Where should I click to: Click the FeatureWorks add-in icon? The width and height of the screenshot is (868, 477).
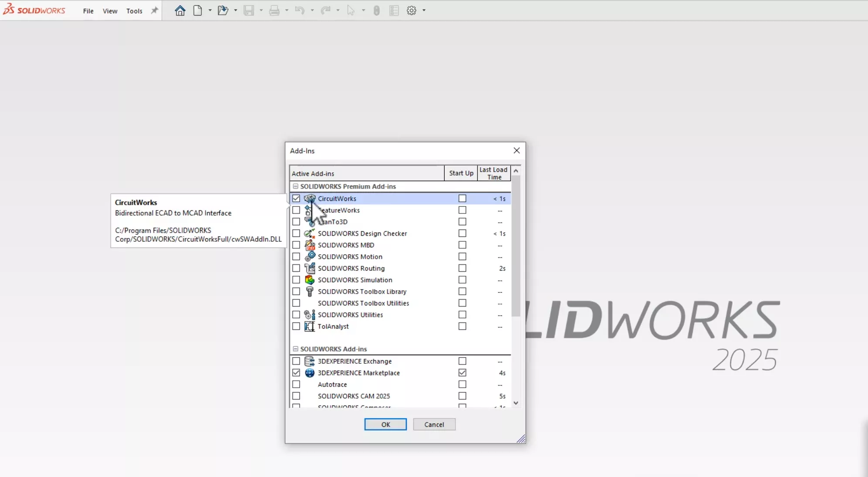coord(310,210)
